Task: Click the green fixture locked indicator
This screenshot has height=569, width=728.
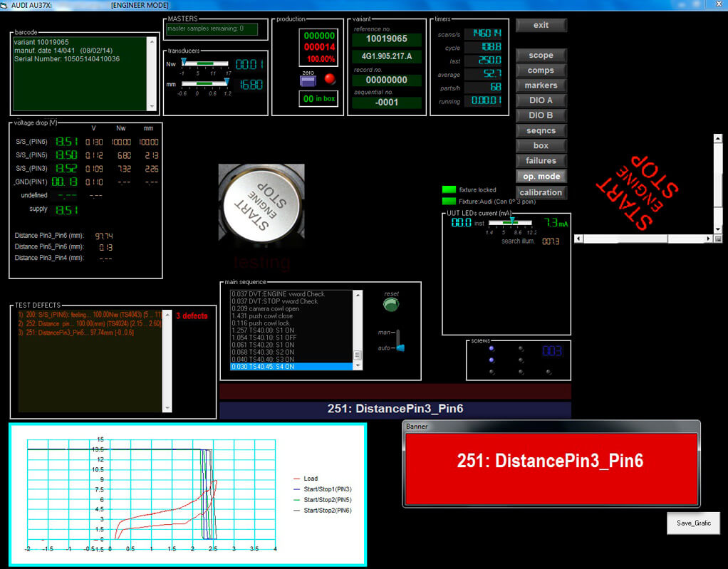Action: pyautogui.click(x=449, y=189)
